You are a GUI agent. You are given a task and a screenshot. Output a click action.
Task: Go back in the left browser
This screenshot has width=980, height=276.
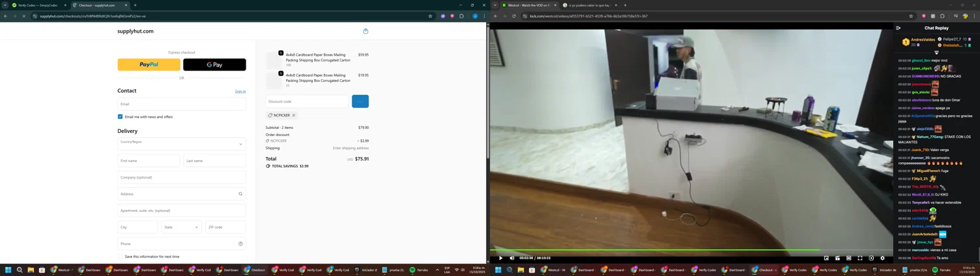pos(6,16)
